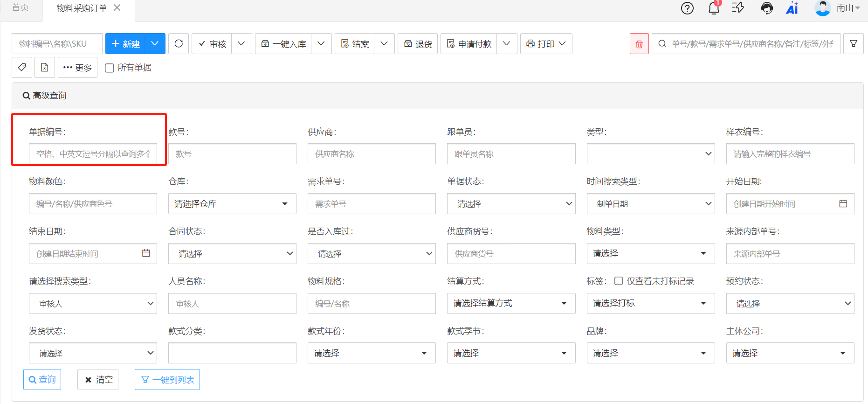
Task: Launch the AI assistant icon
Action: [792, 8]
